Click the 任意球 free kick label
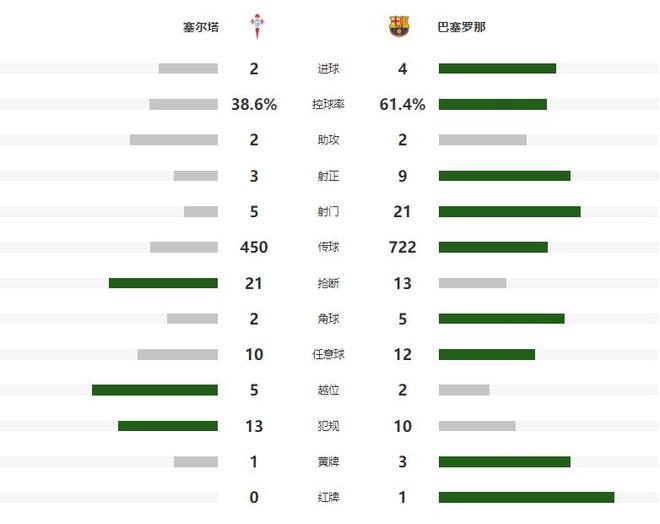Image resolution: width=660 pixels, height=524 pixels. (329, 355)
